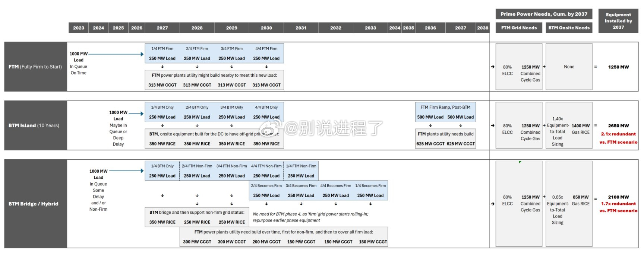This screenshot has height=255, width=644.
Task: Select the '4/4 FTM Non-Firm' phase label
Action: point(266,166)
